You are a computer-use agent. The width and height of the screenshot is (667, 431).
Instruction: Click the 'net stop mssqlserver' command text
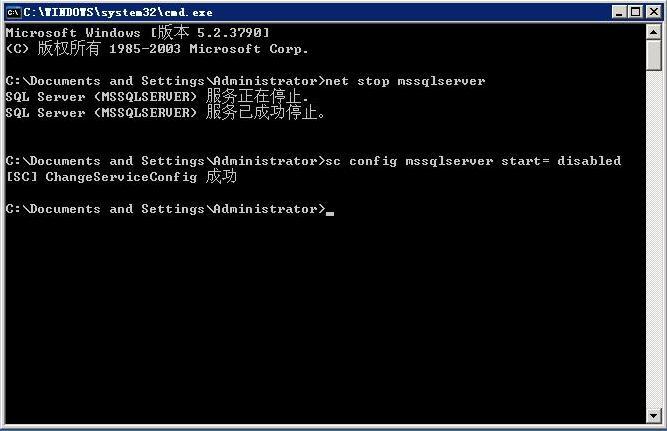point(406,81)
